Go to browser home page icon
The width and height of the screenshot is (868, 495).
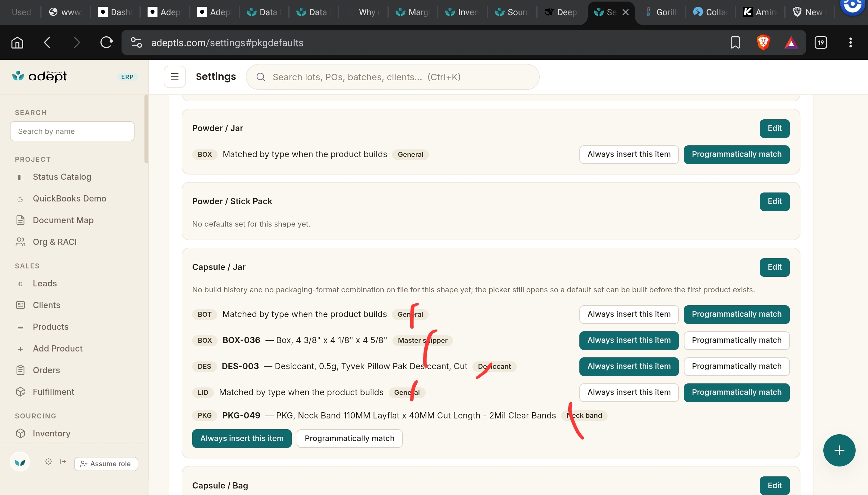(x=17, y=42)
